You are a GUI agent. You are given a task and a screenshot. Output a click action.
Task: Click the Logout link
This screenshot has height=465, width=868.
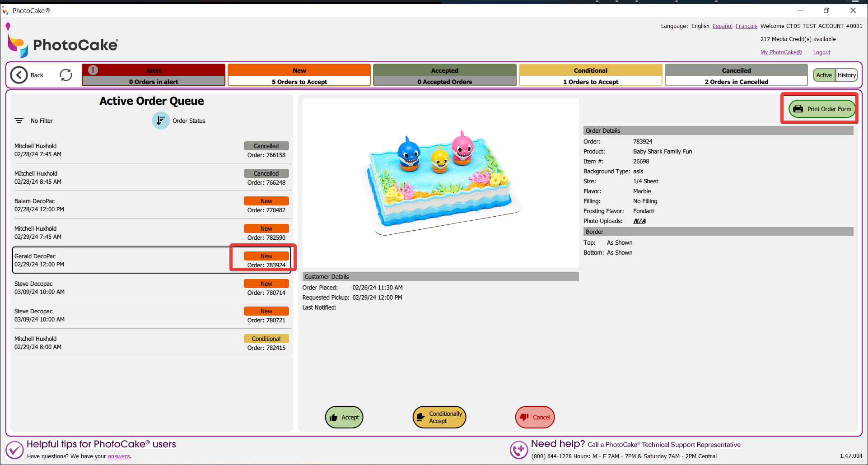[821, 52]
